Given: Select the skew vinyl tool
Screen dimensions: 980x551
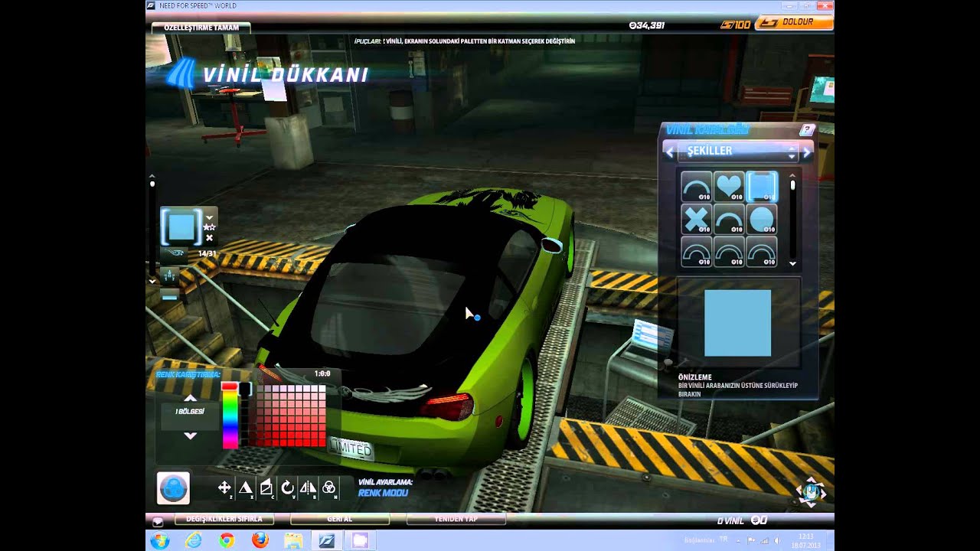Looking at the screenshot, I should (x=266, y=487).
